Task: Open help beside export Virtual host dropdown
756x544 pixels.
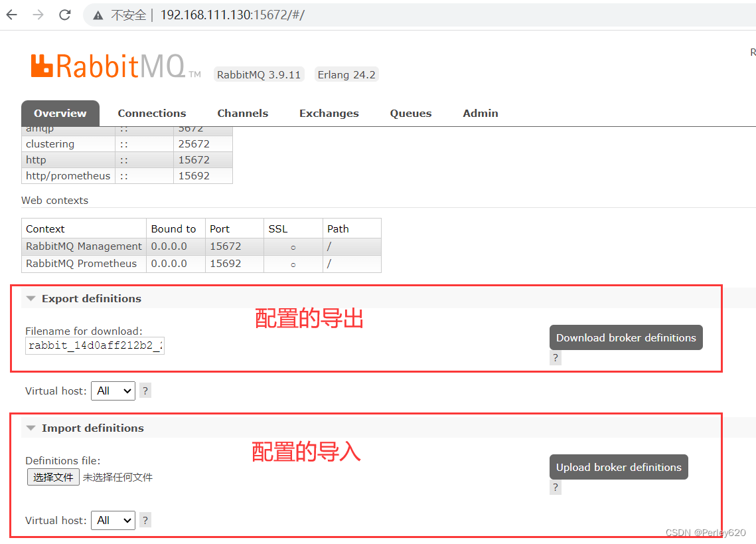Action: point(145,391)
